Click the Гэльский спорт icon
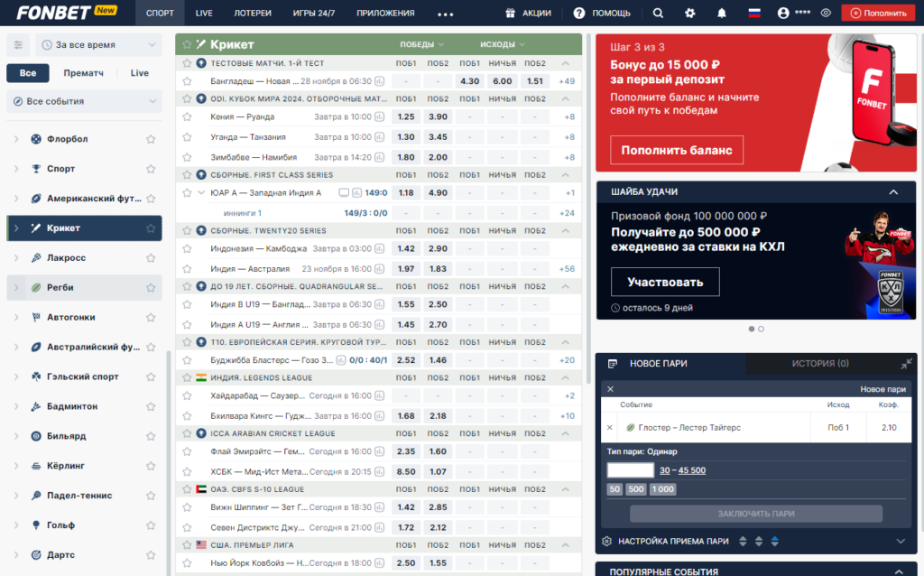Screen dimensions: 924x576 click(36, 376)
